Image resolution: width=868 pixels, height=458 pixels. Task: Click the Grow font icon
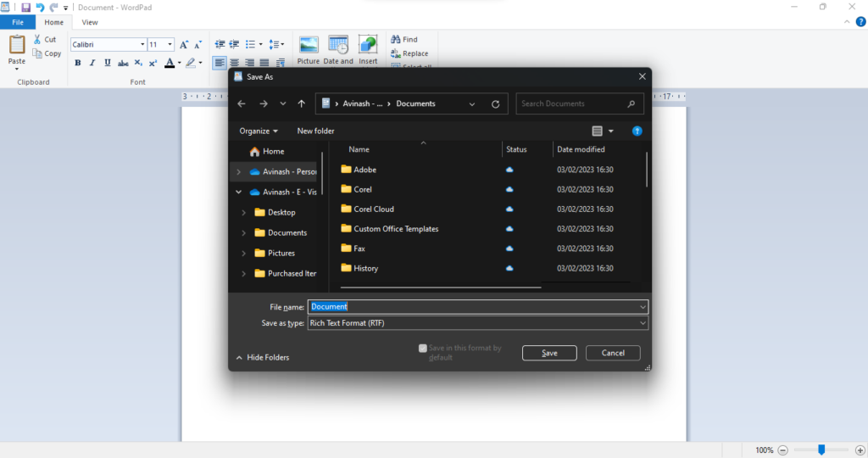(x=184, y=44)
